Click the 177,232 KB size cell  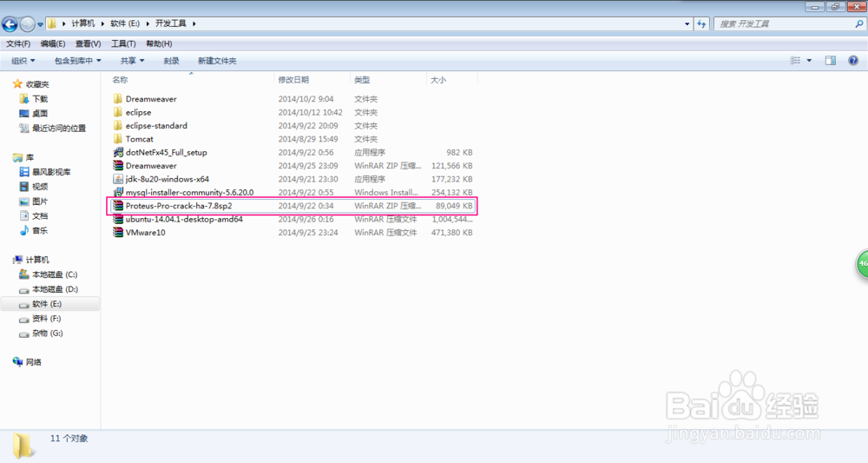click(451, 179)
